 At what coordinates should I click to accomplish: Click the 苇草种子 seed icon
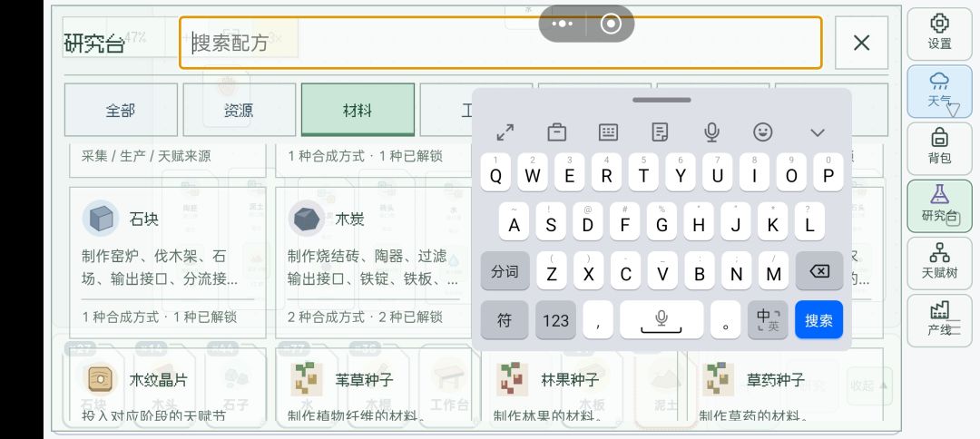click(307, 379)
